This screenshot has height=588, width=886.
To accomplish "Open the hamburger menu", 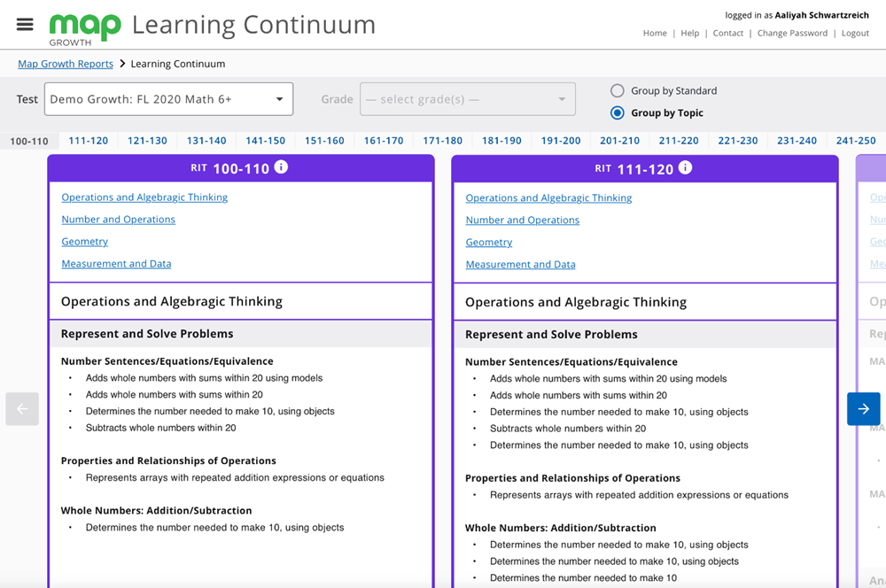I will (25, 24).
